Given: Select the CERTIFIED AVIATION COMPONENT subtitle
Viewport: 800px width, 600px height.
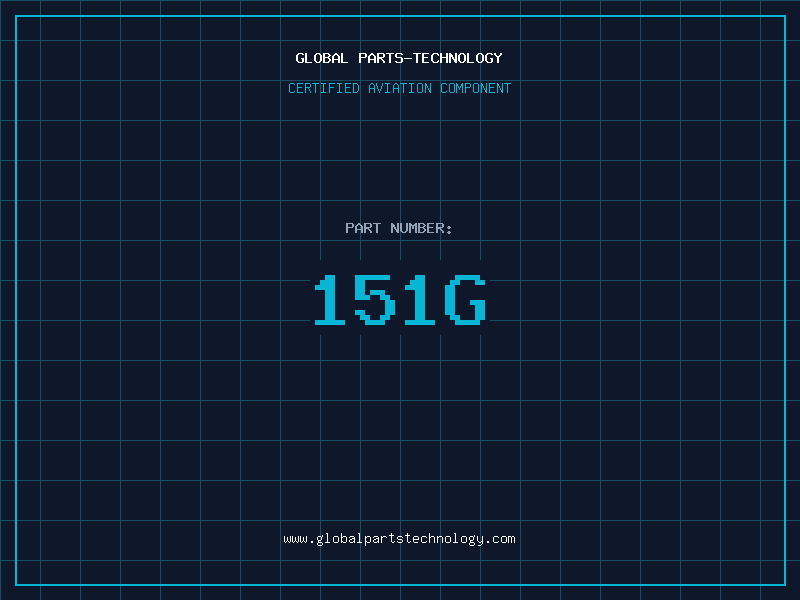Looking at the screenshot, I should coord(399,88).
